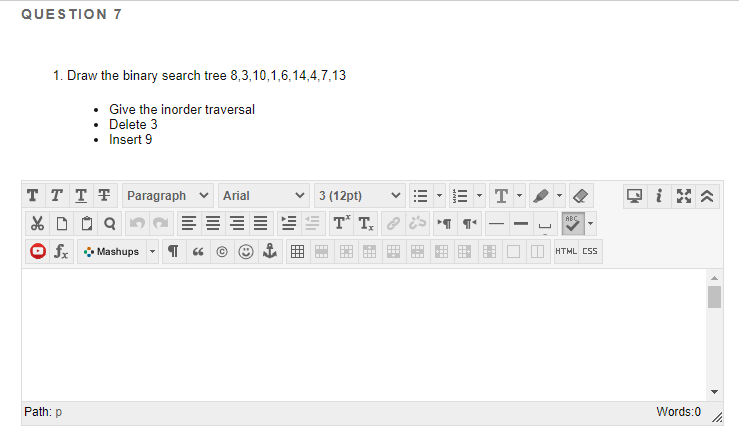This screenshot has height=441, width=739.
Task: Justify text fully
Action: point(261,223)
